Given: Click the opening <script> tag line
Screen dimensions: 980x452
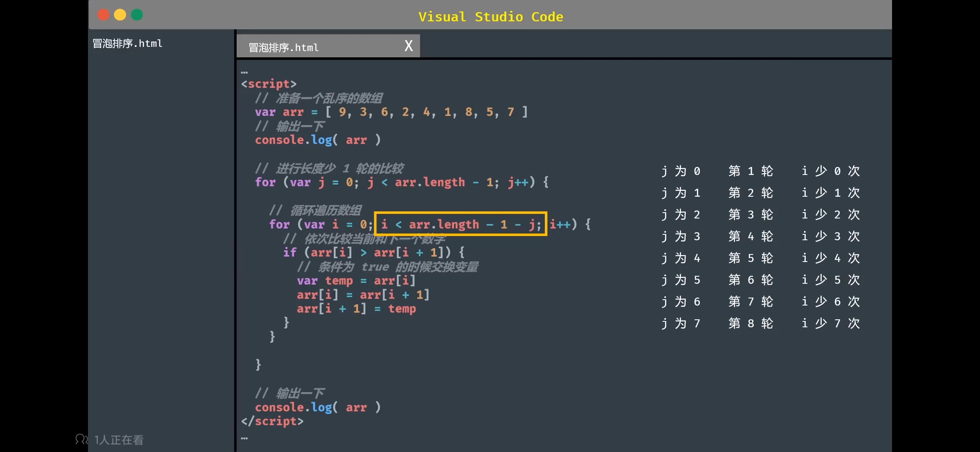Looking at the screenshot, I should coord(268,84).
